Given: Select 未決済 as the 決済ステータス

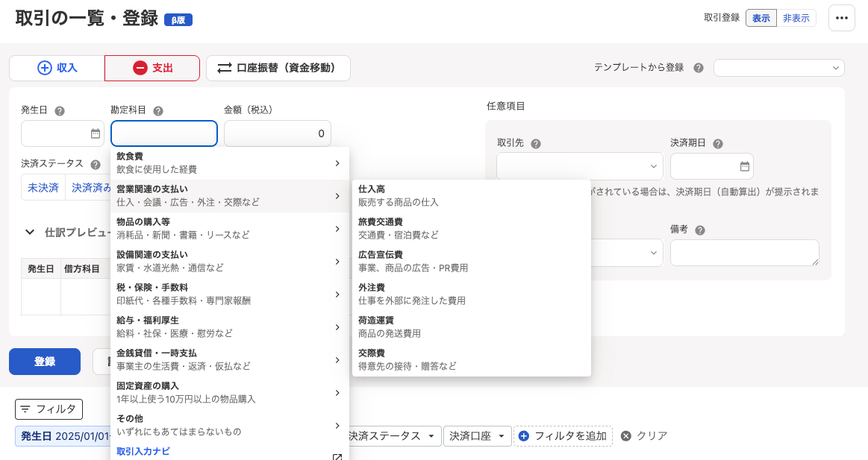Looking at the screenshot, I should [x=43, y=188].
